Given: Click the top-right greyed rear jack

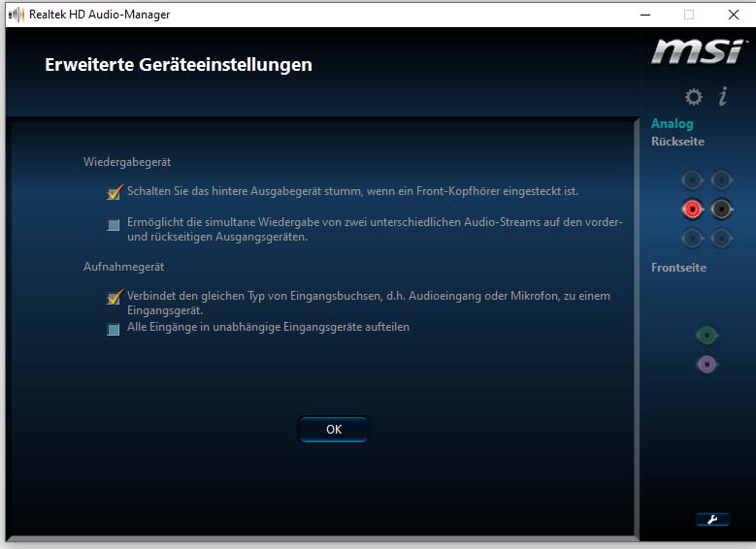Looking at the screenshot, I should point(721,180).
